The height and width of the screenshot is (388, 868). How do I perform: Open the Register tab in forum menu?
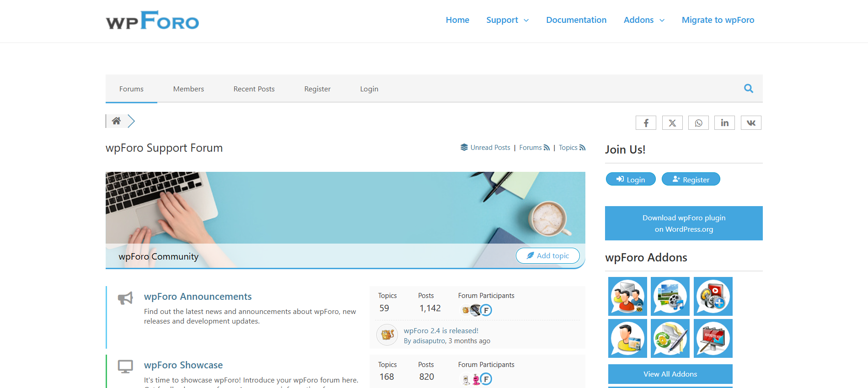317,89
